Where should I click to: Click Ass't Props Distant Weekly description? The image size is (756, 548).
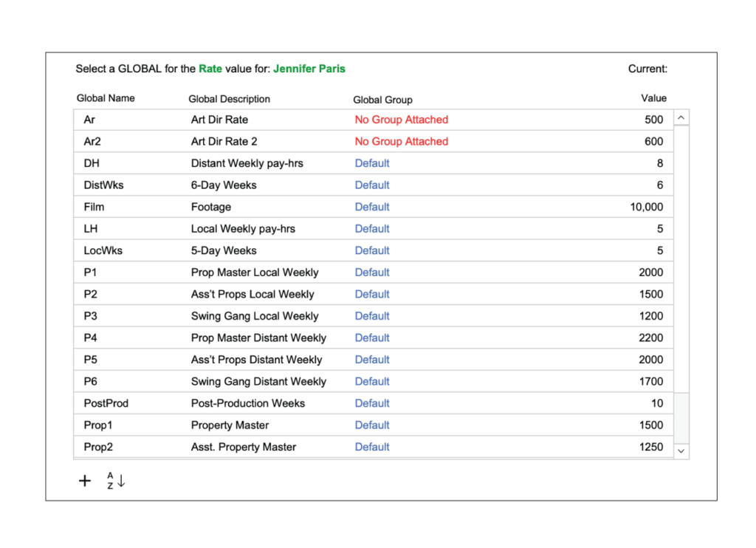pos(256,360)
